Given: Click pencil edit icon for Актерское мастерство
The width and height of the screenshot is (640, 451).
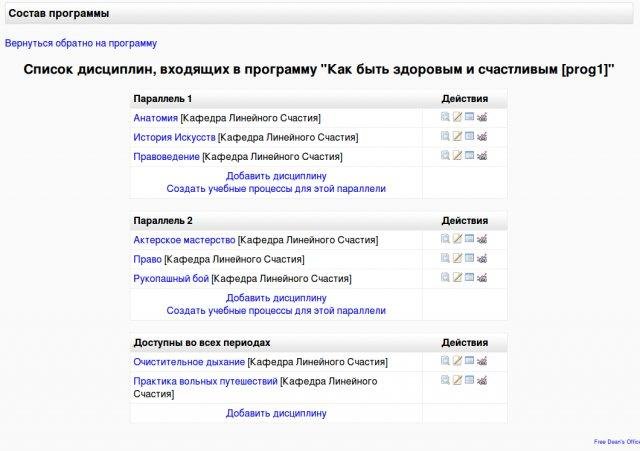Looking at the screenshot, I should coord(457,239).
